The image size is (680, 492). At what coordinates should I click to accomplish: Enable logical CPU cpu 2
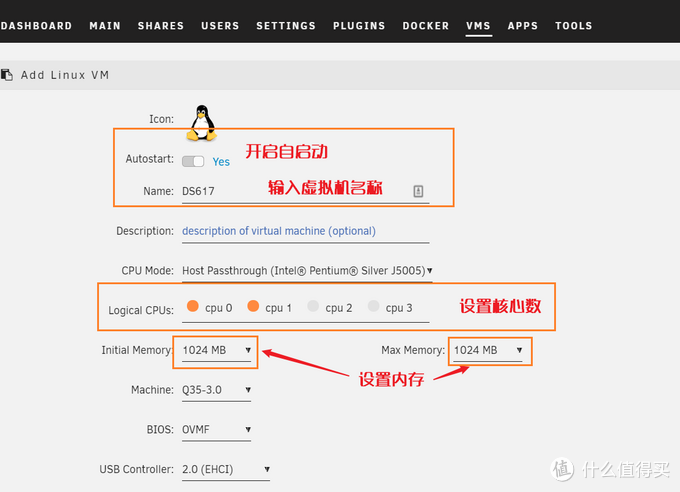click(313, 306)
